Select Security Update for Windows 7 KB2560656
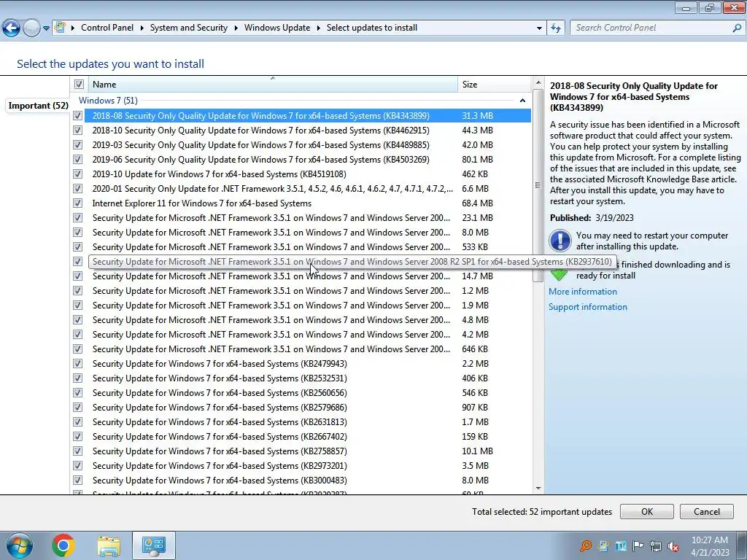Image resolution: width=747 pixels, height=560 pixels. tap(308, 393)
